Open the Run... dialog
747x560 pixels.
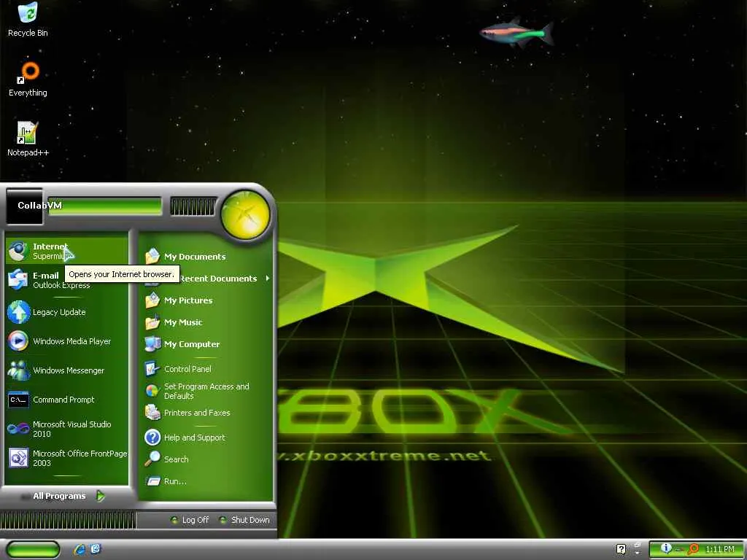[206, 481]
